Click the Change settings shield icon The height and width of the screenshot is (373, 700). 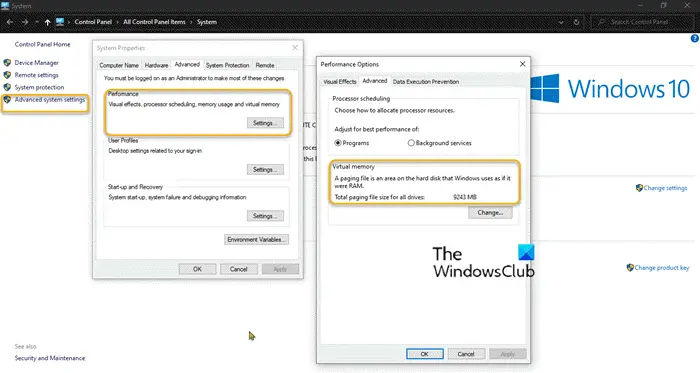coord(639,188)
